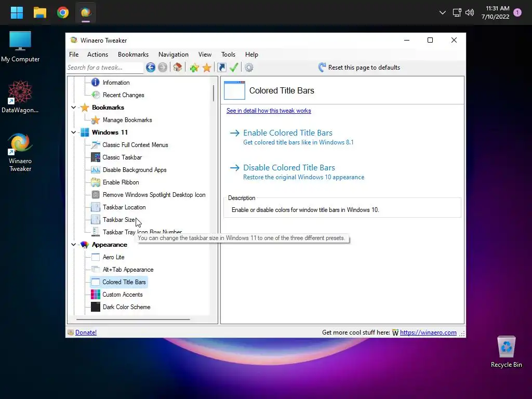Collapse the Windows 11 tree section
The width and height of the screenshot is (532, 399).
click(74, 132)
